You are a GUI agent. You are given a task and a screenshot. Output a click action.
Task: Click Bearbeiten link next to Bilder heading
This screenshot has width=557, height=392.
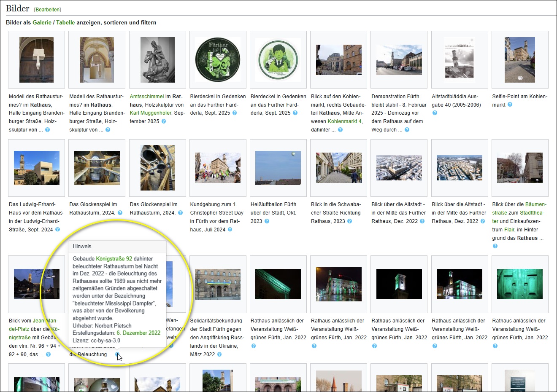click(48, 10)
